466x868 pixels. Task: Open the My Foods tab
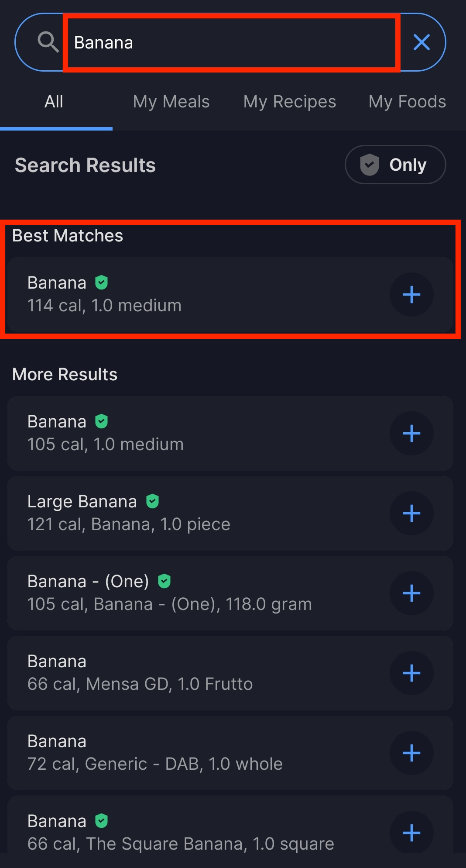pyautogui.click(x=407, y=102)
